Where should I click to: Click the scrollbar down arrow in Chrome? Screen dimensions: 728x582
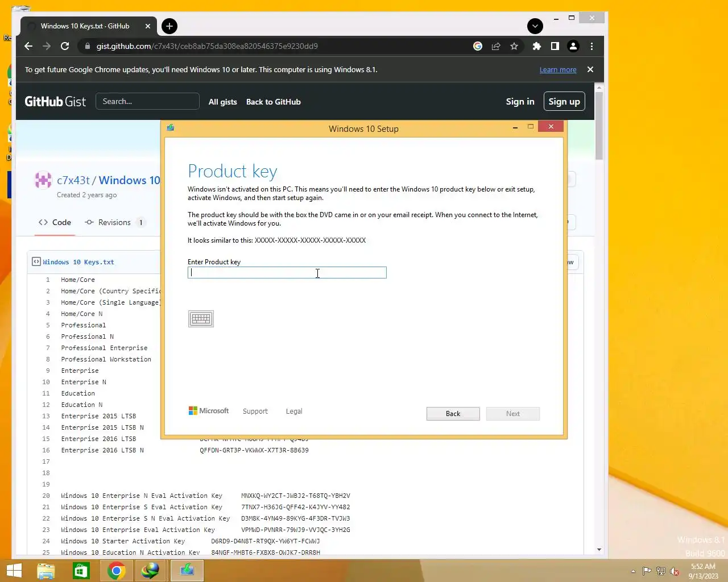(599, 550)
